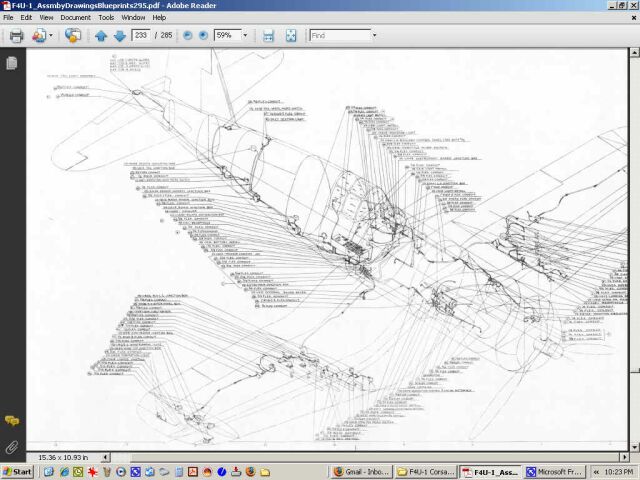Click the Windows Start button
The height and width of the screenshot is (480, 640).
click(x=17, y=471)
